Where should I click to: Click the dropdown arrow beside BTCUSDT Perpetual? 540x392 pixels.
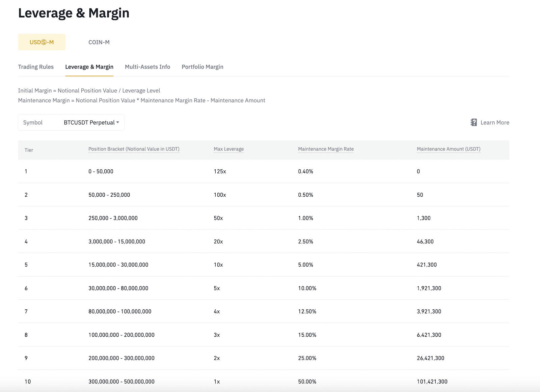click(118, 122)
